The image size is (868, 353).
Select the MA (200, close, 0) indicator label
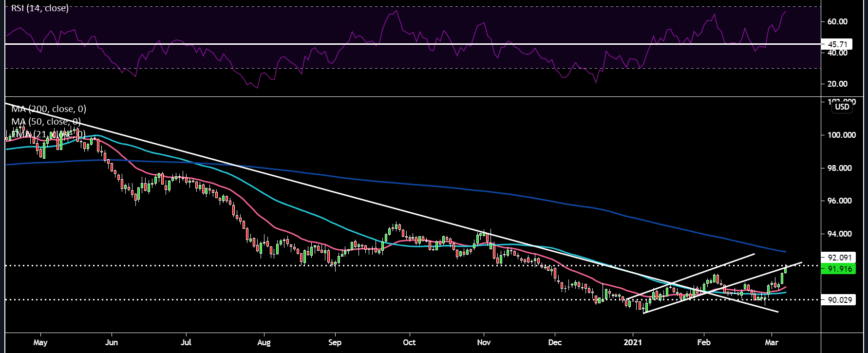point(49,109)
